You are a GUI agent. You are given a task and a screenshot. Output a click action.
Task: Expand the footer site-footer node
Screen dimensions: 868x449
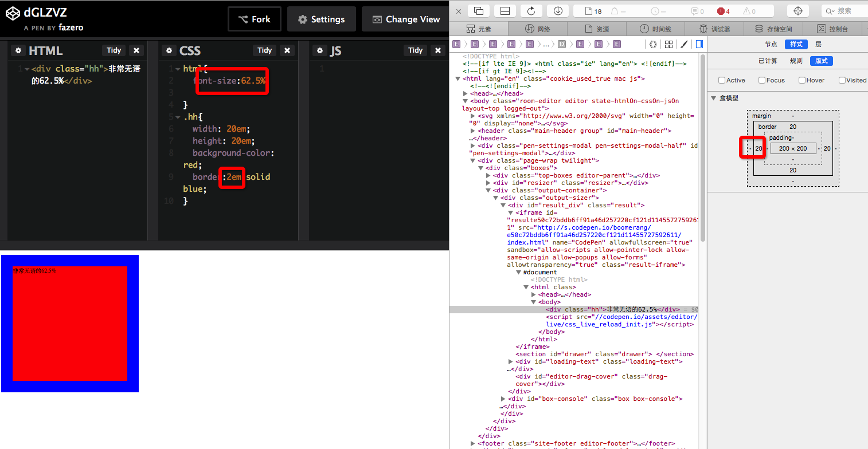tap(473, 443)
